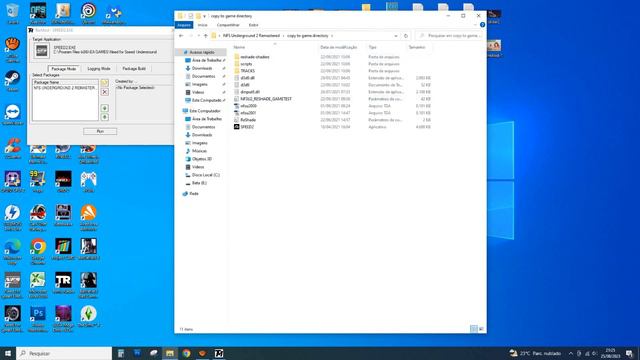Switch to the Package Mode tab
Screen dimensions: 640x360
pos(63,69)
